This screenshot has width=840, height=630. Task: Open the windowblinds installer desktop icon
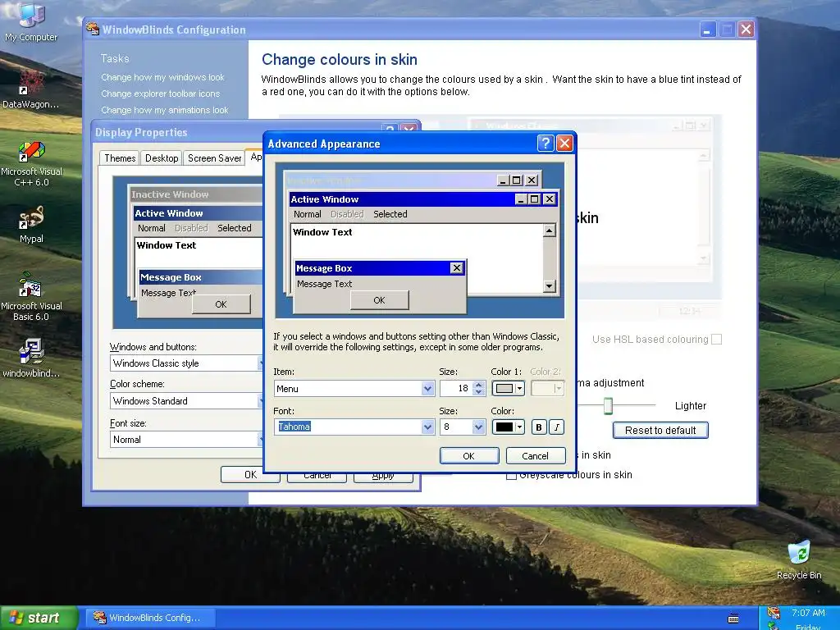[x=31, y=358]
